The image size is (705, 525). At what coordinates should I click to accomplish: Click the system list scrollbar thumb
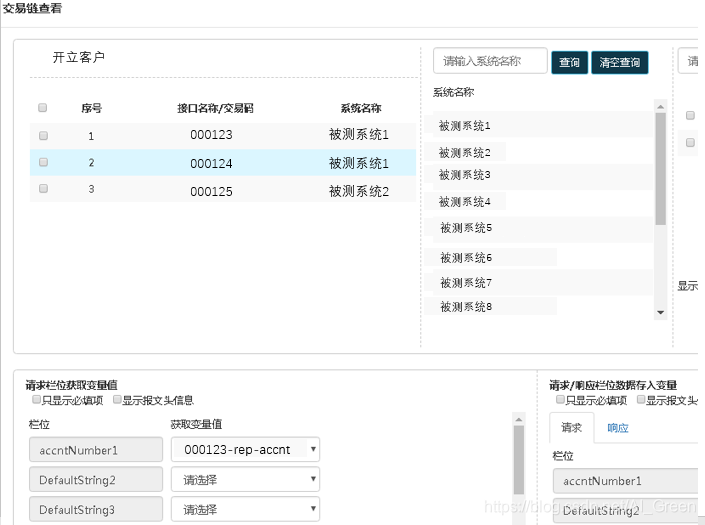pos(660,169)
